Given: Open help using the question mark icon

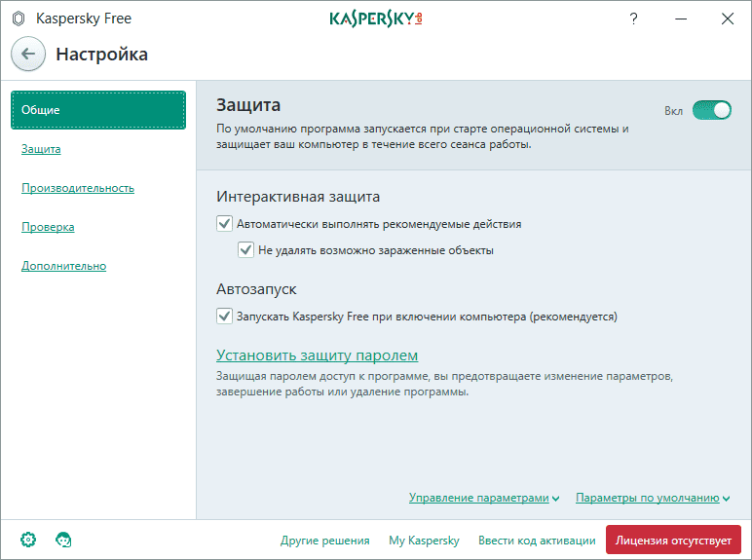Looking at the screenshot, I should click(x=634, y=19).
